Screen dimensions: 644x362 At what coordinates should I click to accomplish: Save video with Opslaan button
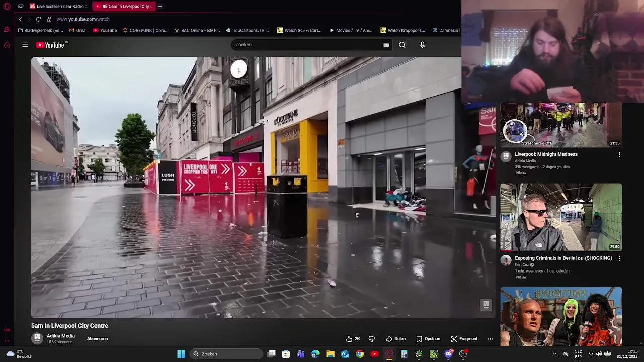point(428,339)
